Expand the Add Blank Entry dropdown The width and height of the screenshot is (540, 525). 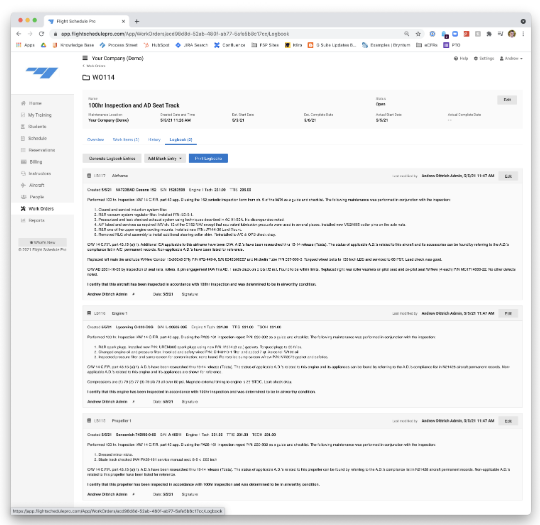click(x=165, y=158)
